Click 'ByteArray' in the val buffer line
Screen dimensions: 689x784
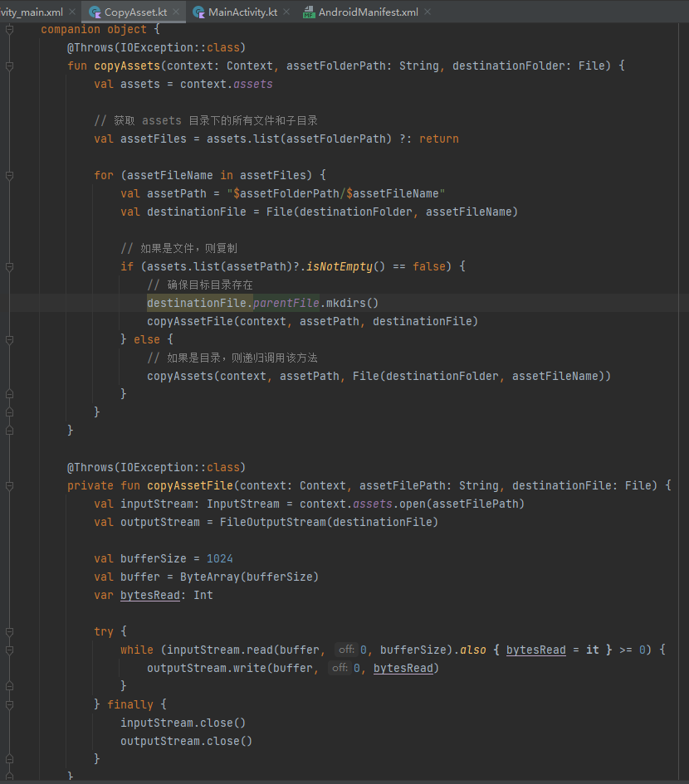(210, 577)
